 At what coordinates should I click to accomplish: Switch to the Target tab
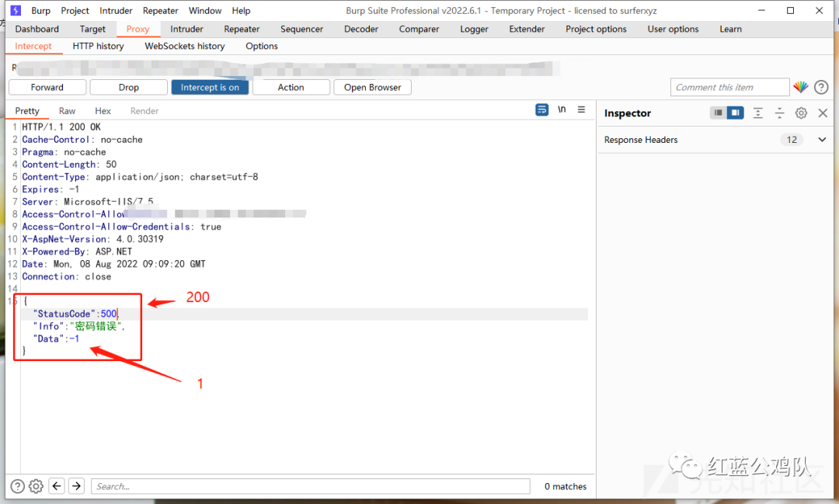[x=92, y=29]
